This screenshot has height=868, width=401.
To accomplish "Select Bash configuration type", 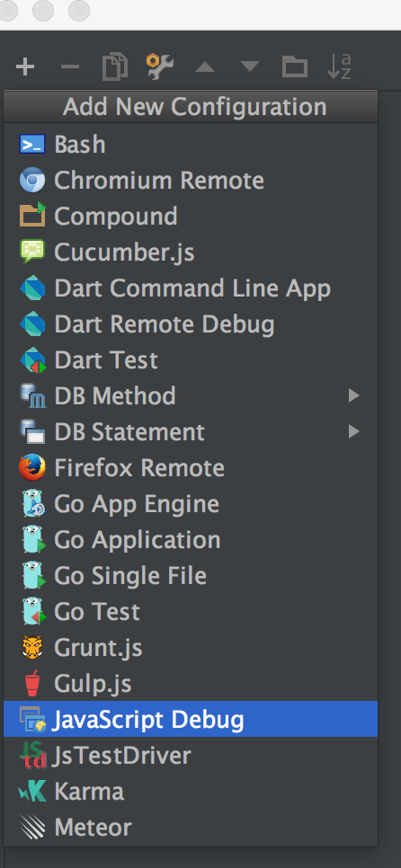I will 191,145.
